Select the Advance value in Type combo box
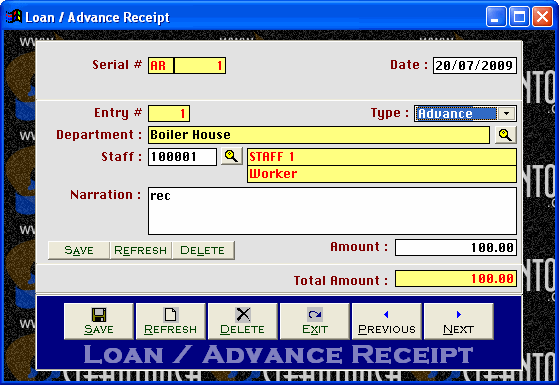 coord(456,114)
